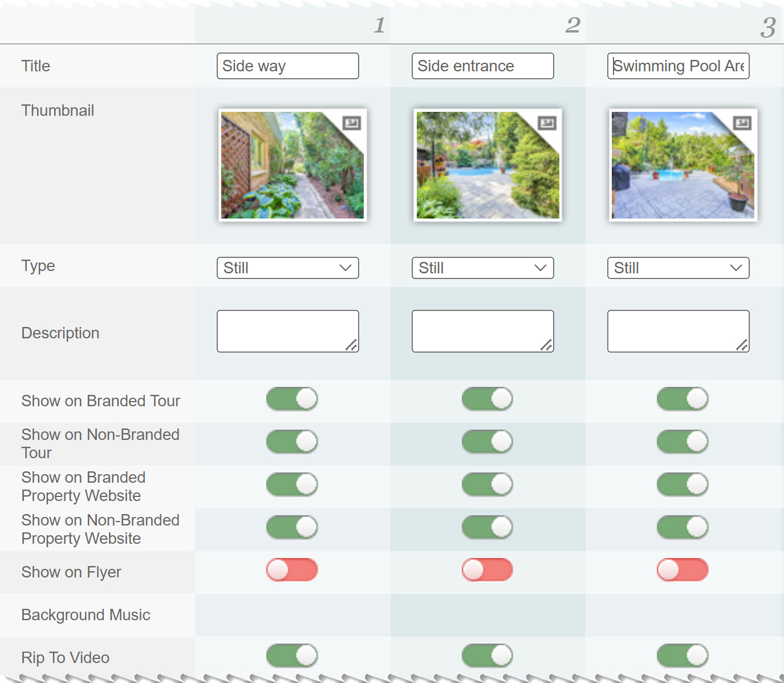The height and width of the screenshot is (683, 784).
Task: Click the Swimming Pool Area title field
Action: coord(678,66)
